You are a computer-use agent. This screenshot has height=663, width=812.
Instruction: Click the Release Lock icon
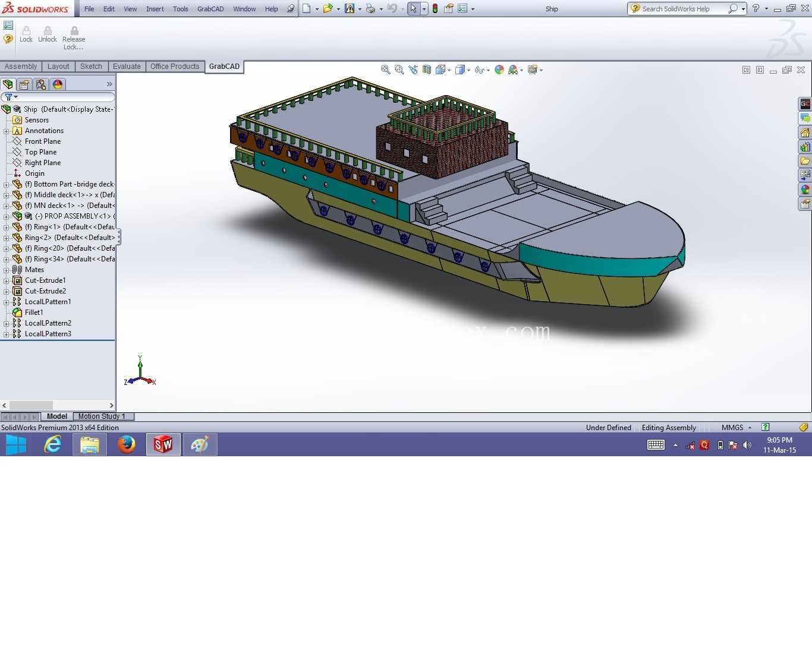coord(74,39)
